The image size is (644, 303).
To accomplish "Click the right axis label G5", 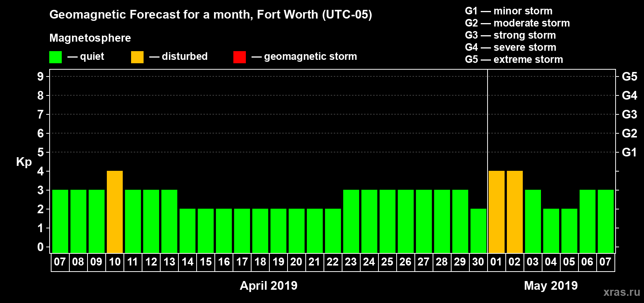I will point(630,77).
